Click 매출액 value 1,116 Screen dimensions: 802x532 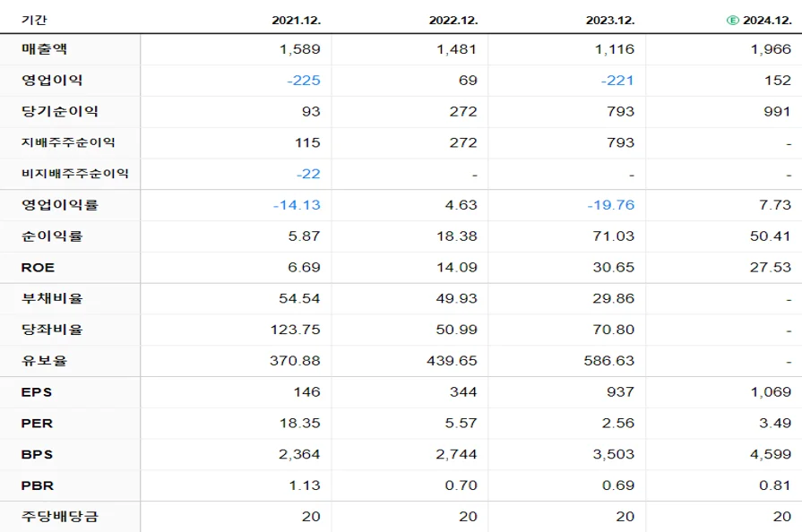[615, 49]
